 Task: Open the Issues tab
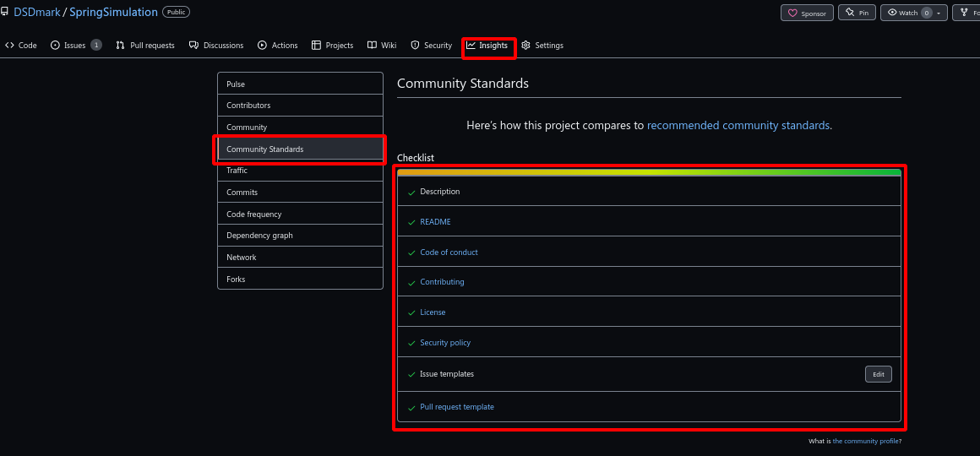tap(76, 45)
